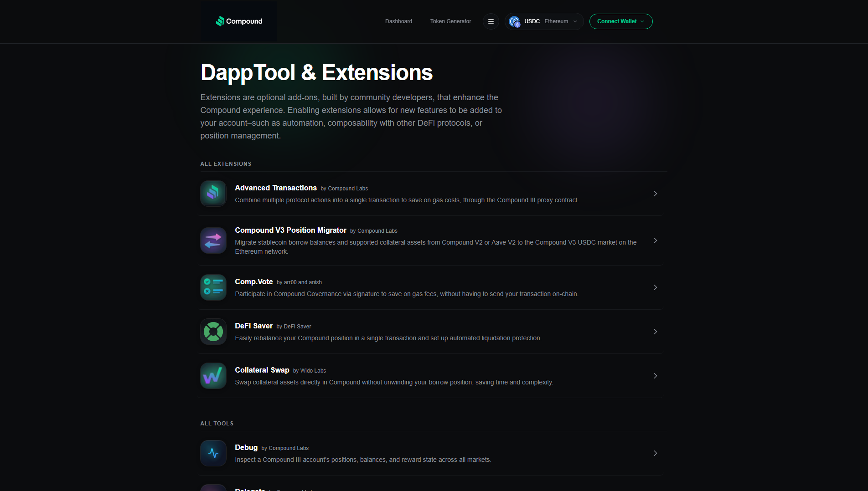Expand the Comp.Vote row chevron
This screenshot has height=491, width=868.
[x=655, y=287]
